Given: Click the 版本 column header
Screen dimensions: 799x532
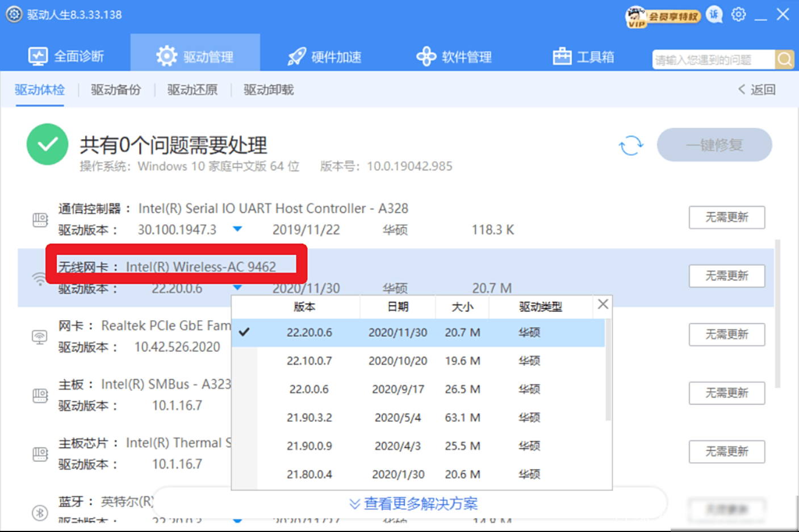Looking at the screenshot, I should [304, 307].
